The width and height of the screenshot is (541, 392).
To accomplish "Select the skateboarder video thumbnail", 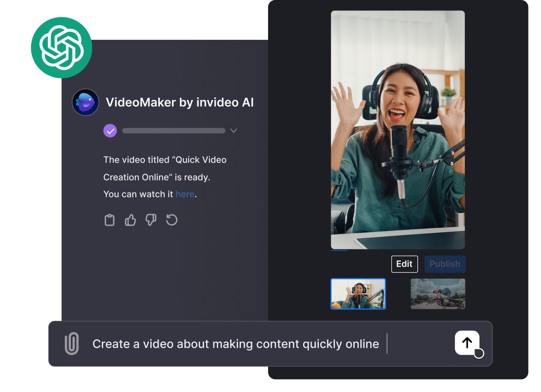I will [438, 294].
